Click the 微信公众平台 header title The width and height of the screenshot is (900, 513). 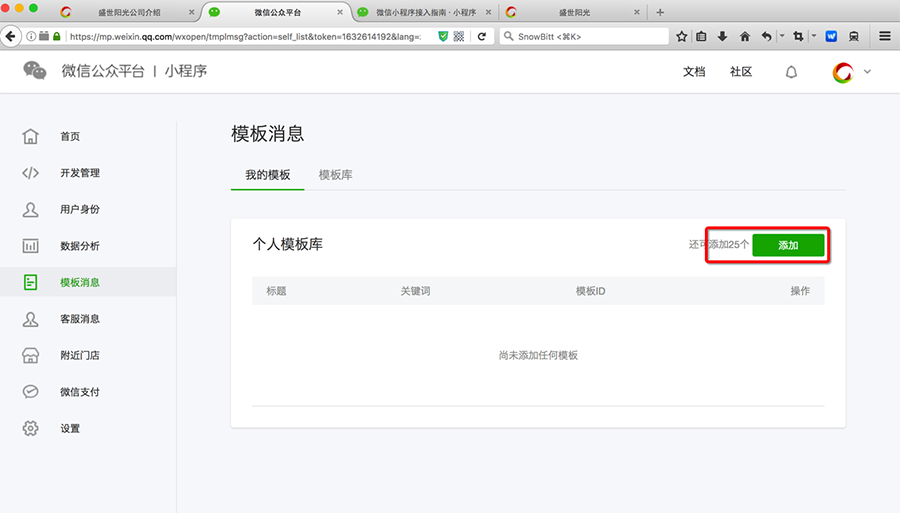103,71
